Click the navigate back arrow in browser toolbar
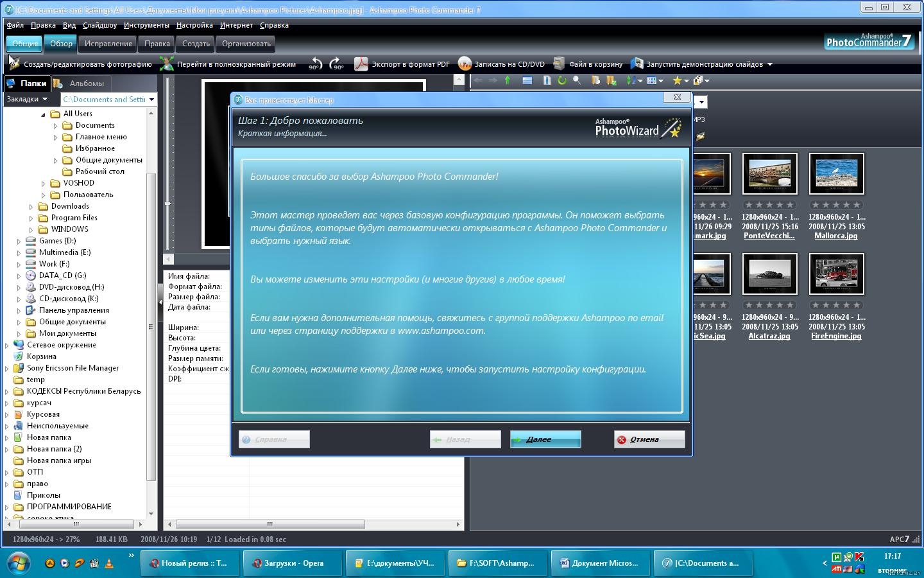Screen dimensions: 924x578 click(x=478, y=80)
